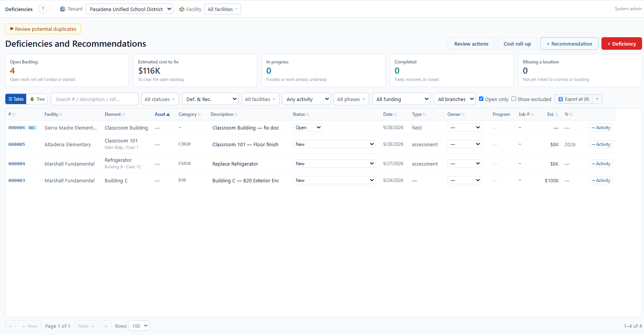The height and width of the screenshot is (335, 644).
Task: Open deficiency 000005 link
Action: [17, 144]
